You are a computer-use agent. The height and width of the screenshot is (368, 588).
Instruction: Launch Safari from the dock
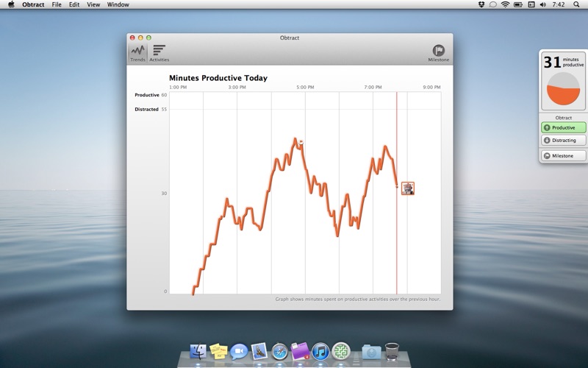click(x=279, y=352)
